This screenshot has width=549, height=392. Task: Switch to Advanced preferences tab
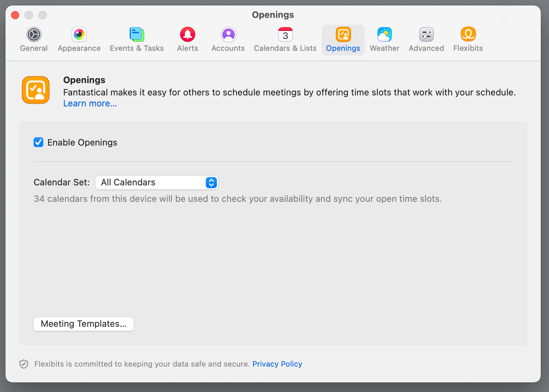coord(427,40)
